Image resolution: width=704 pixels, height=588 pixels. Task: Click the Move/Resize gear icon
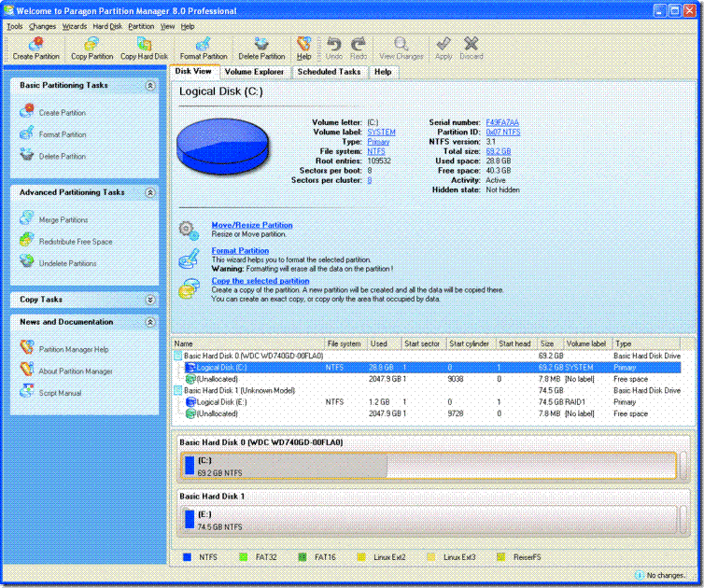pos(189,230)
